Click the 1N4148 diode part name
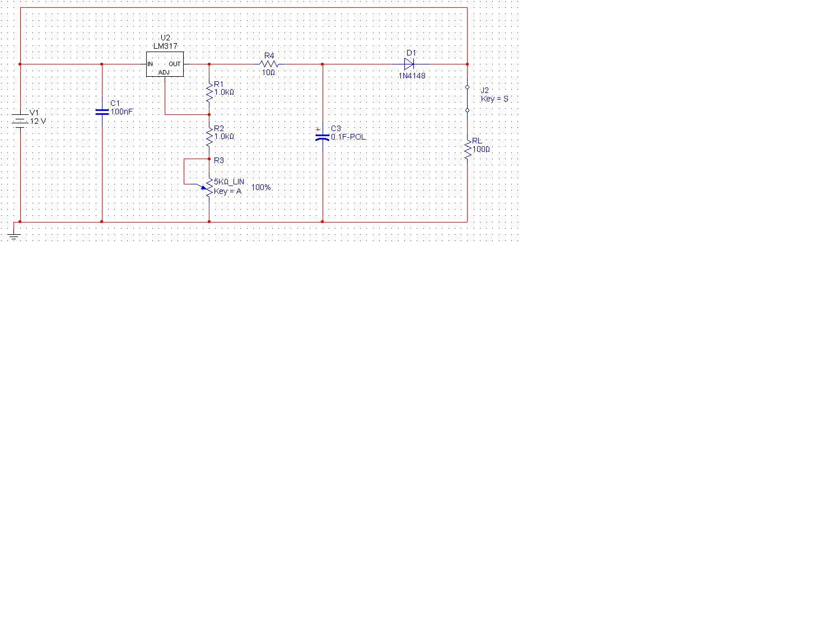The image size is (840, 640). pyautogui.click(x=412, y=76)
